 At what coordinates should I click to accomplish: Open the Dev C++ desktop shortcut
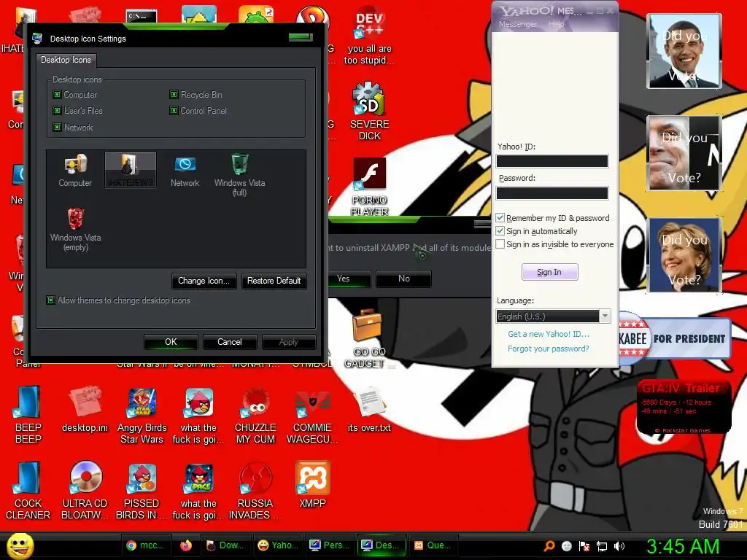[369, 37]
